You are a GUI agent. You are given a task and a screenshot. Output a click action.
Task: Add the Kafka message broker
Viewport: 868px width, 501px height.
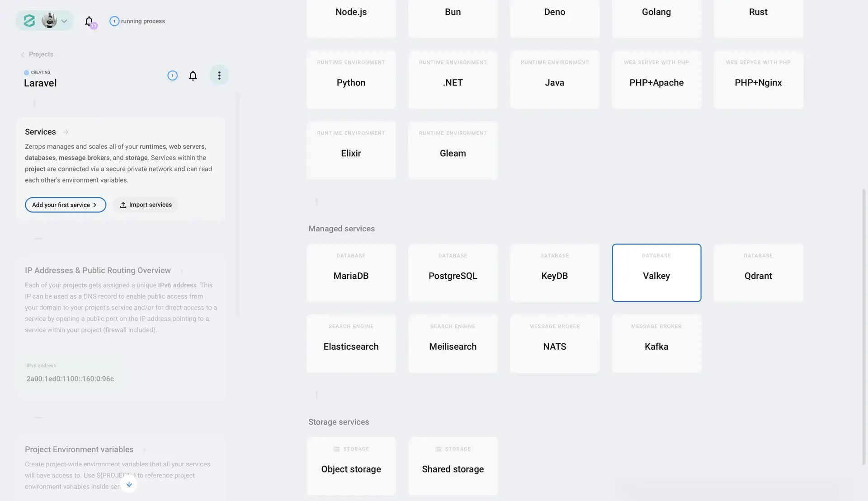point(656,343)
